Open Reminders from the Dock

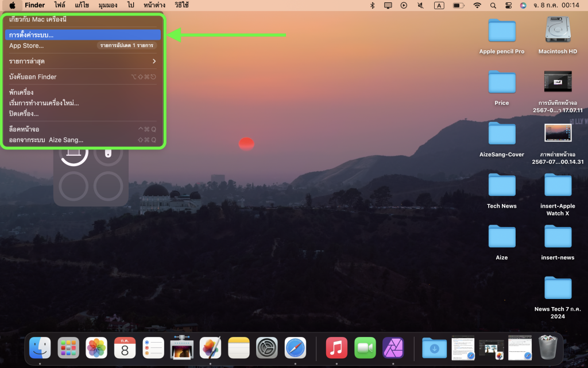coord(153,347)
